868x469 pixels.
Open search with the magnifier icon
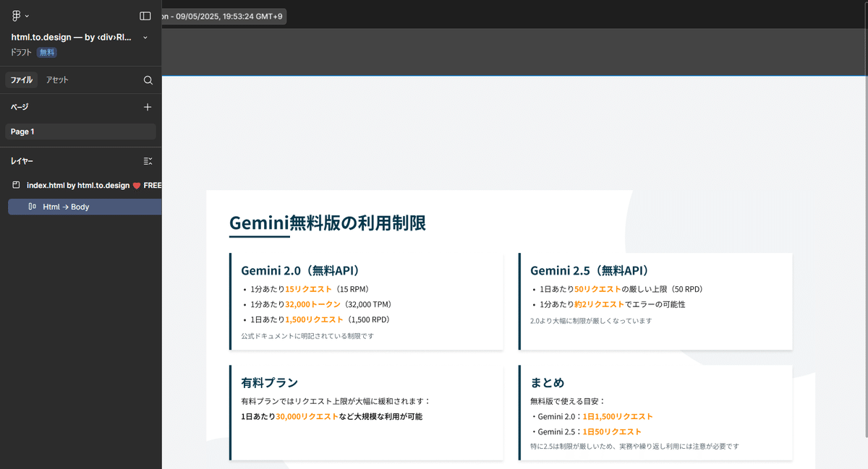coord(148,79)
